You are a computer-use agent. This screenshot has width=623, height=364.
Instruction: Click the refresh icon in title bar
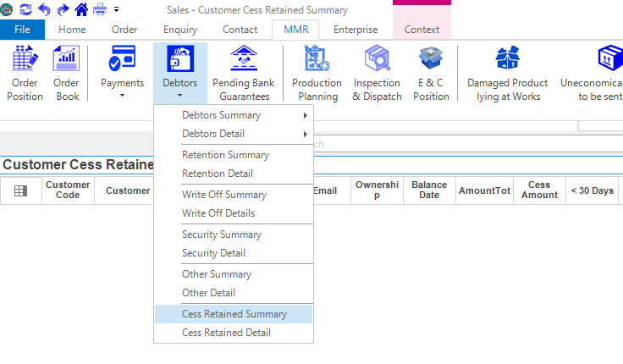tap(25, 9)
